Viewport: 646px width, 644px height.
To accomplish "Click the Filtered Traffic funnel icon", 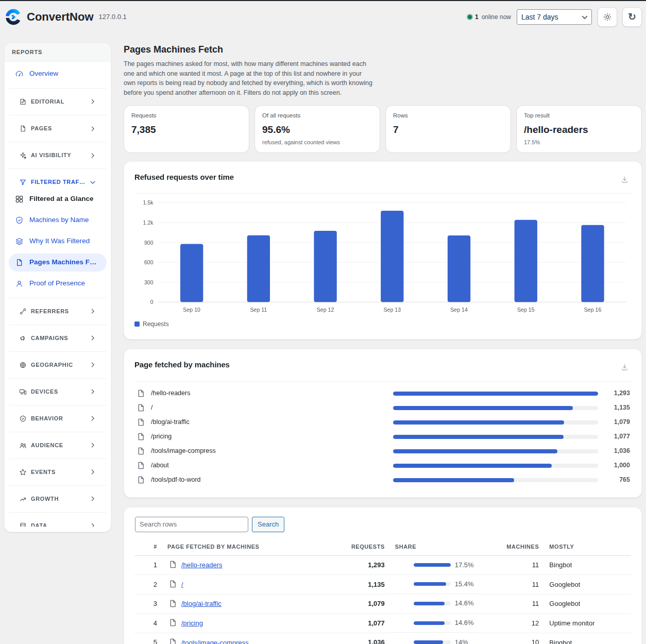I will (x=23, y=182).
